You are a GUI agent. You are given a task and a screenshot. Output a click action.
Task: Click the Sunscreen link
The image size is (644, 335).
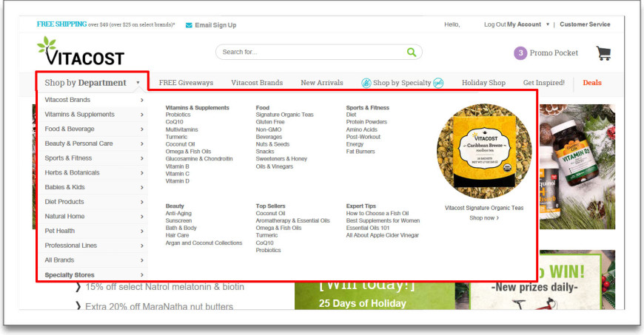[178, 220]
